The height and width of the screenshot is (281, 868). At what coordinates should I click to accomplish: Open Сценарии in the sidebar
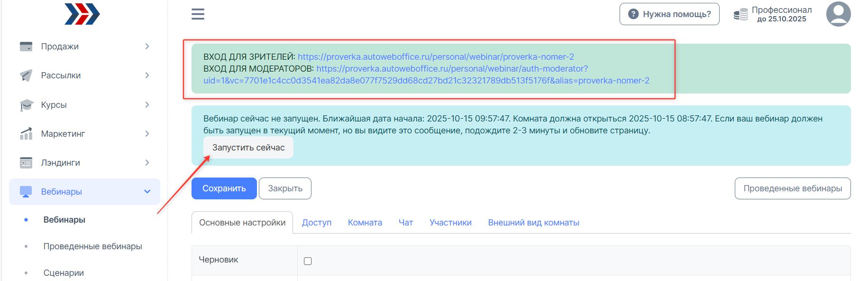[64, 273]
